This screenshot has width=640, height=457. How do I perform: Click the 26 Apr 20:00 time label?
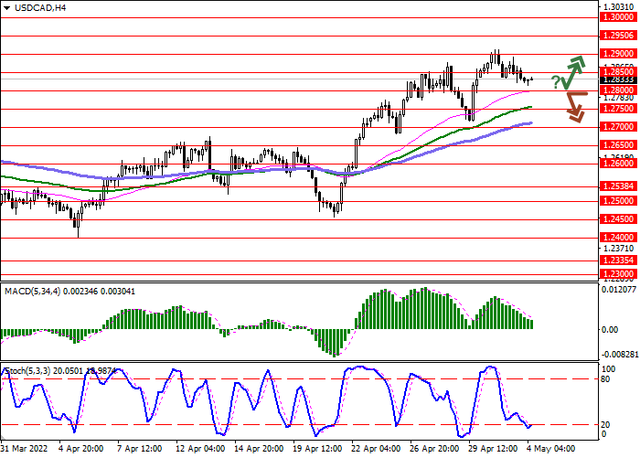coord(434,449)
